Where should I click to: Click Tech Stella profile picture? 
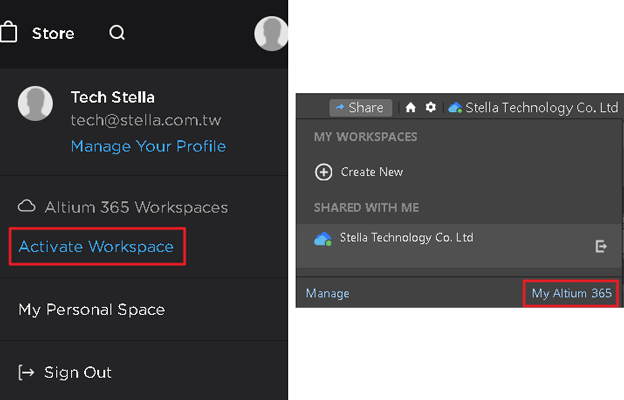(x=36, y=104)
